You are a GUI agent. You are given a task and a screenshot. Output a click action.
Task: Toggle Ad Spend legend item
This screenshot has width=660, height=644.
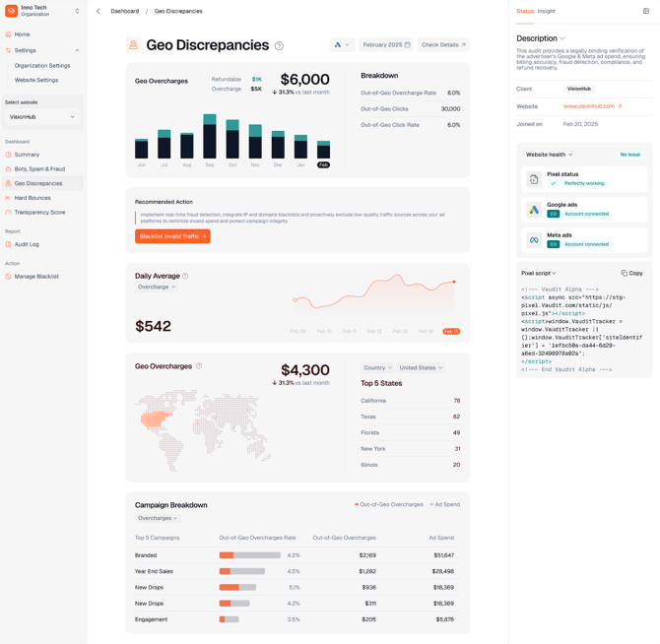click(x=445, y=504)
